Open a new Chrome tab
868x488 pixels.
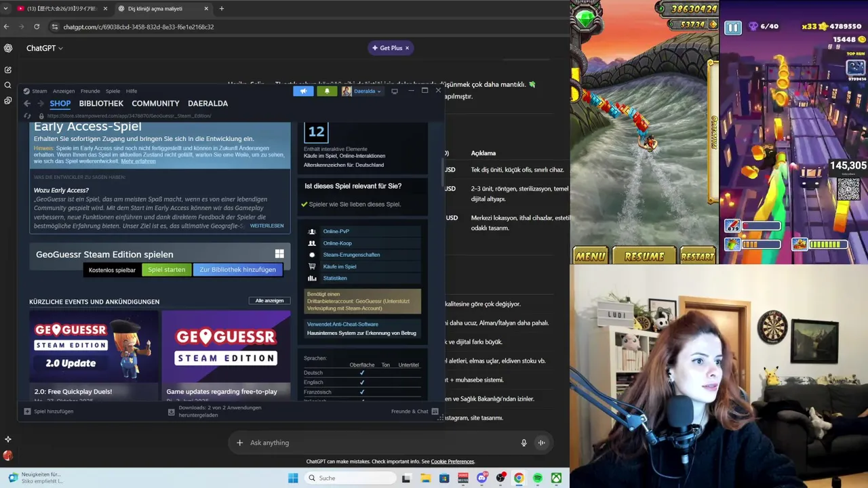pos(221,9)
